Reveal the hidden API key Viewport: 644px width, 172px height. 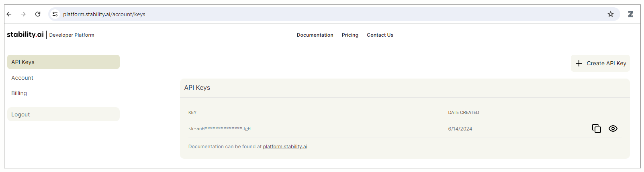613,128
